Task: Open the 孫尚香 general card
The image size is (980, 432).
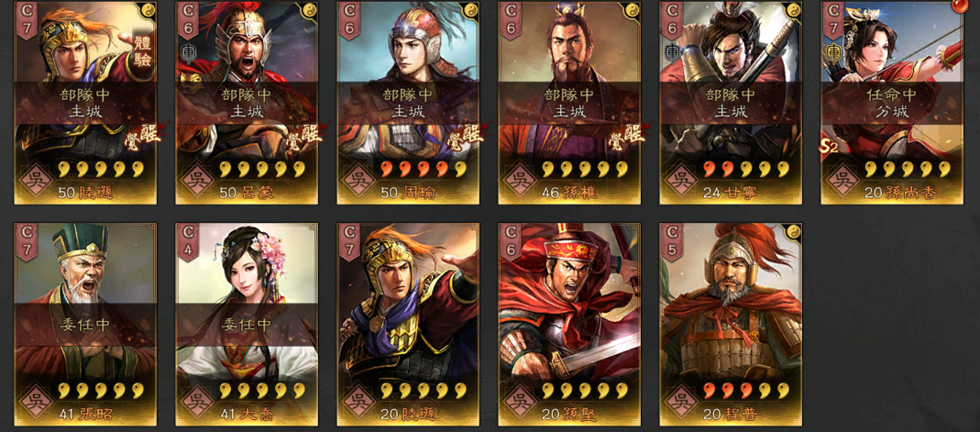Action: [892, 102]
